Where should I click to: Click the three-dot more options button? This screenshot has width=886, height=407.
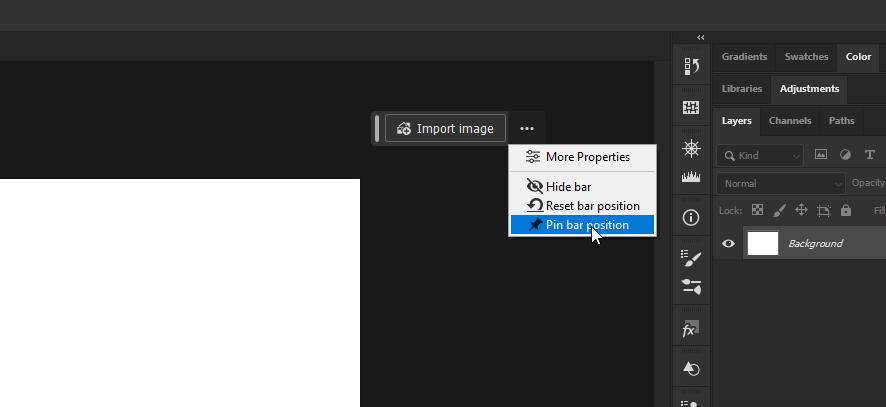click(527, 129)
